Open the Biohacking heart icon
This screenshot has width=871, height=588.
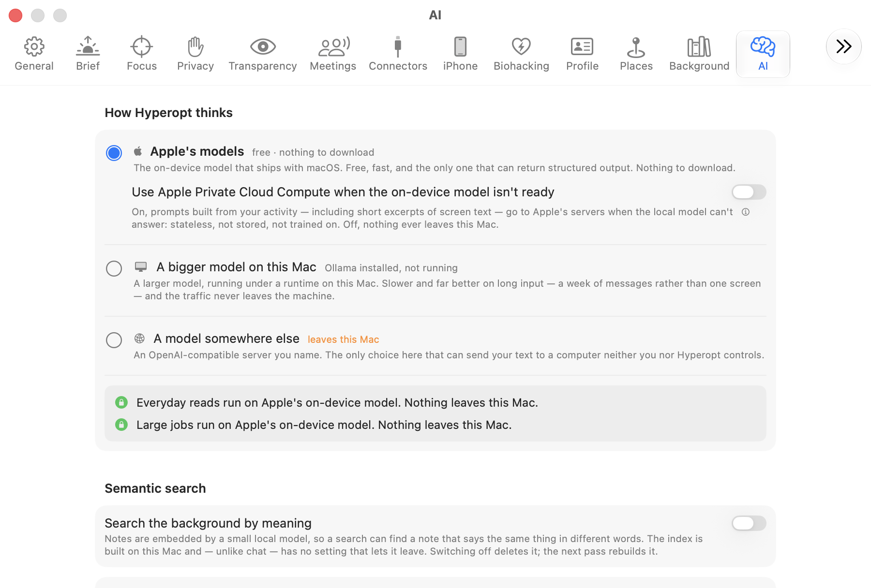(x=521, y=47)
